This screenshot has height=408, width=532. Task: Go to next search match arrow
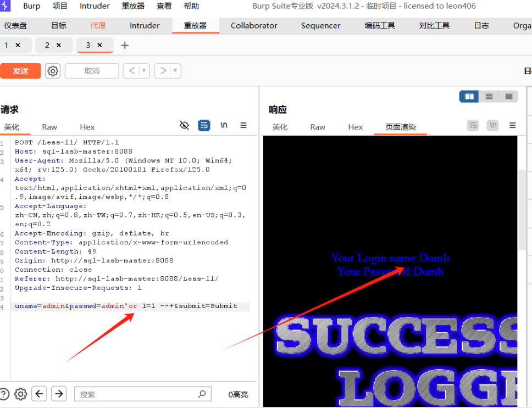[x=59, y=394]
